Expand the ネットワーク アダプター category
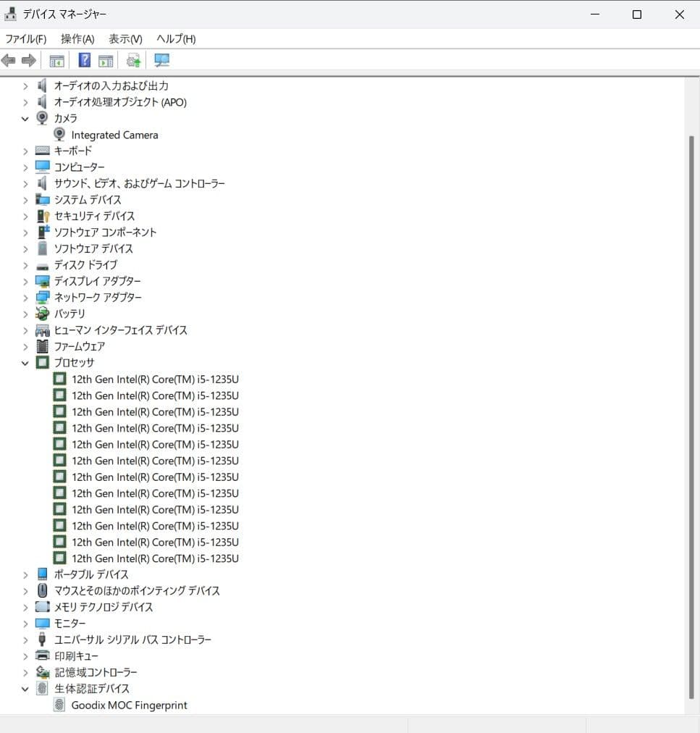 pos(25,297)
